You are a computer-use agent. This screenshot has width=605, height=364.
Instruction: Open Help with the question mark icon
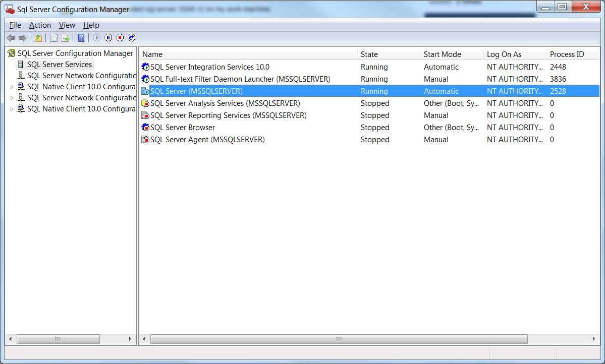(81, 38)
